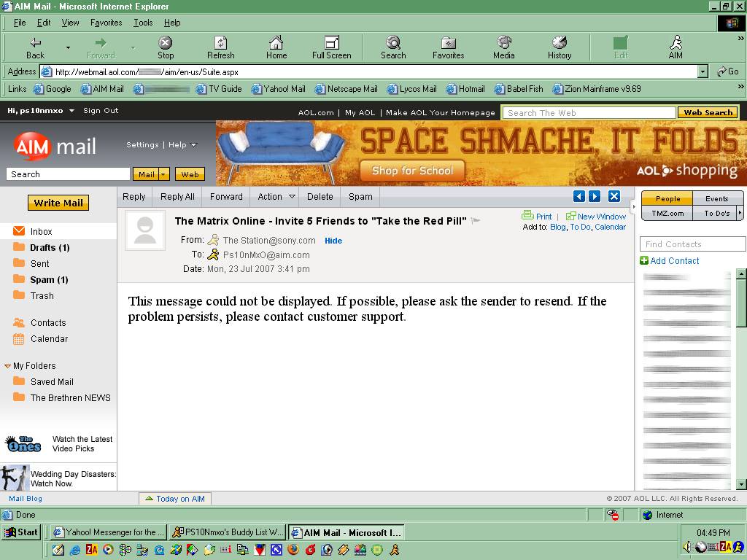Launch AIM running man toolbar icon
The image size is (747, 560).
[676, 43]
